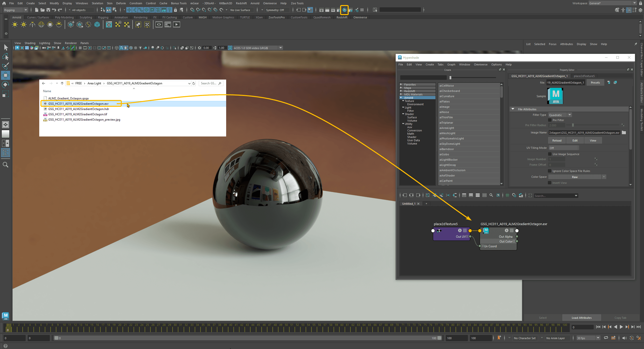
Task: Activate the Rotate tool in toolbox
Action: click(6, 85)
